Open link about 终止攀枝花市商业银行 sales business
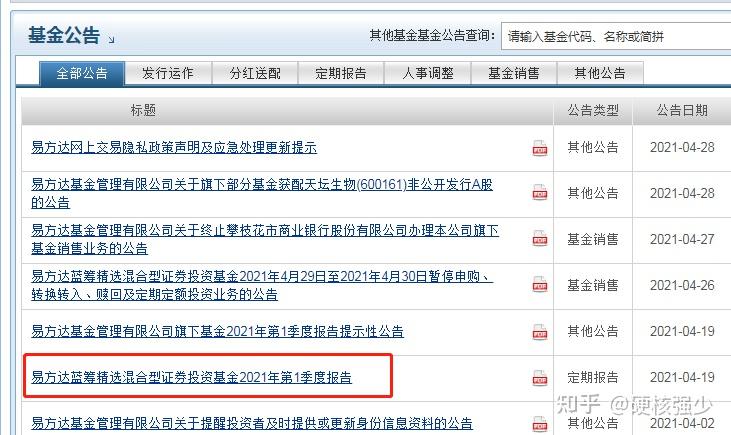The height and width of the screenshot is (435, 731). [x=265, y=239]
